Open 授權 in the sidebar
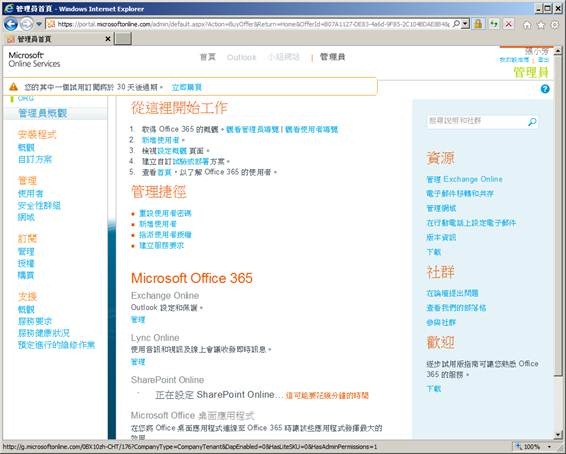Image resolution: width=566 pixels, height=454 pixels. pyautogui.click(x=26, y=263)
